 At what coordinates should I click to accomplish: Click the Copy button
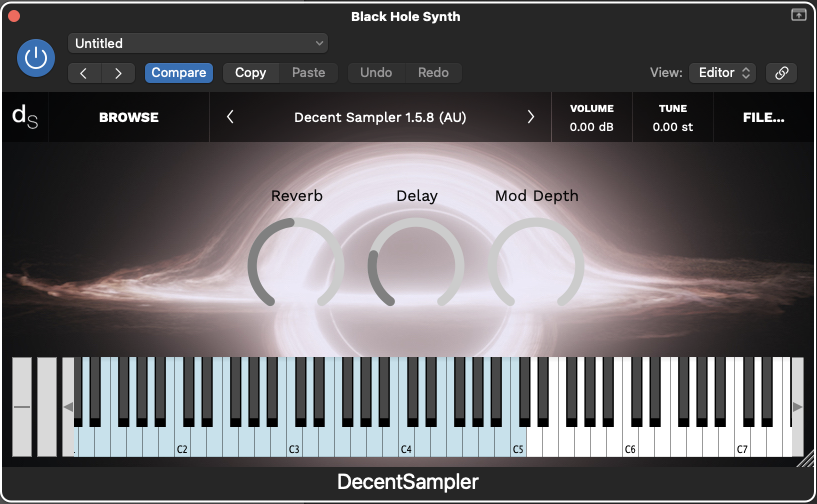click(251, 73)
